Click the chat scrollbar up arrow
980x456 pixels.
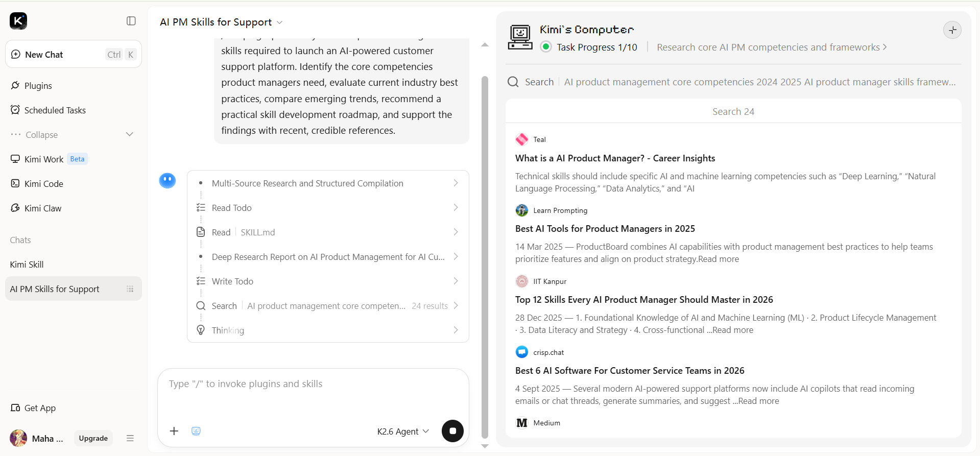coord(485,45)
